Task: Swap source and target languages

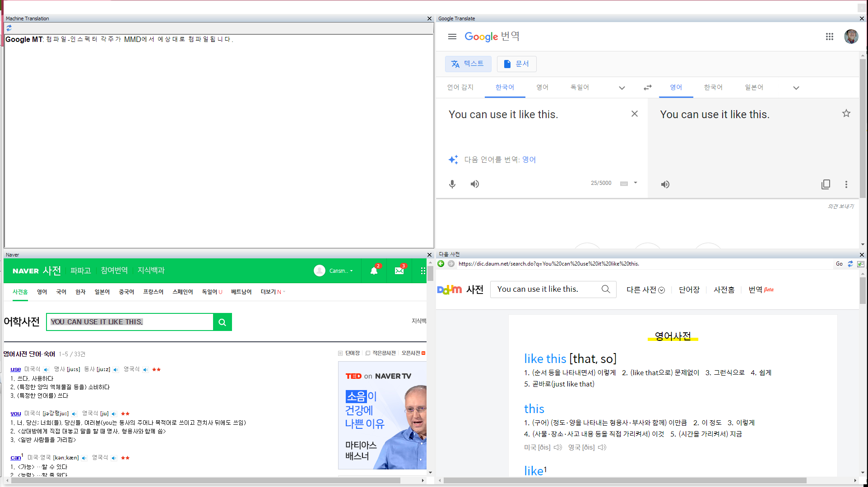Action: click(647, 87)
